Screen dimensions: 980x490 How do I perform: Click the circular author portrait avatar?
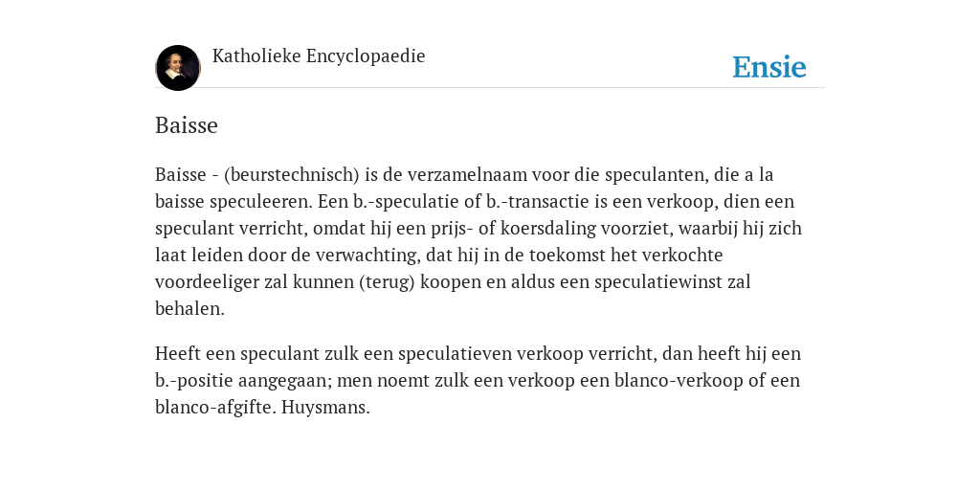[178, 68]
